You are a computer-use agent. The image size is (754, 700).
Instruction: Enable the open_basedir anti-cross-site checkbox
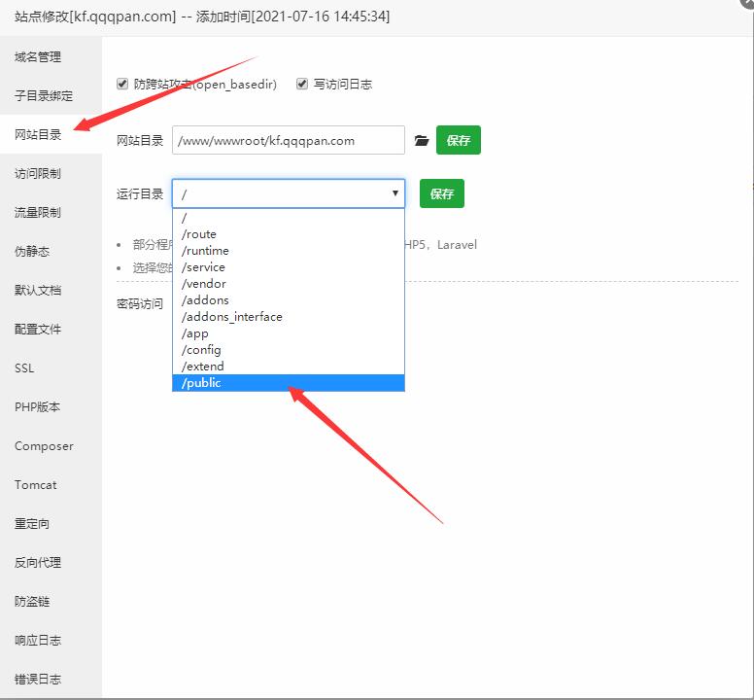(x=122, y=85)
